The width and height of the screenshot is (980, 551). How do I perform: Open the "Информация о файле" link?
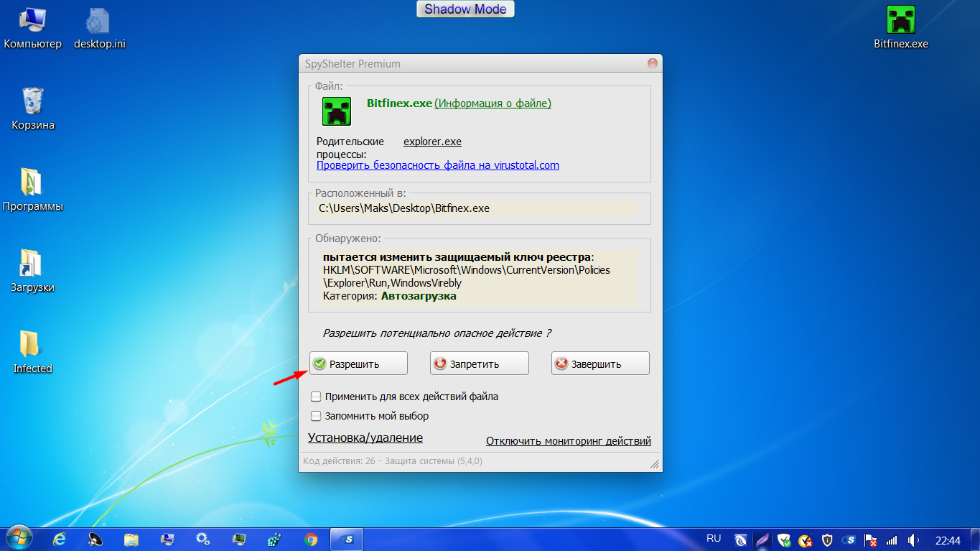pyautogui.click(x=493, y=103)
